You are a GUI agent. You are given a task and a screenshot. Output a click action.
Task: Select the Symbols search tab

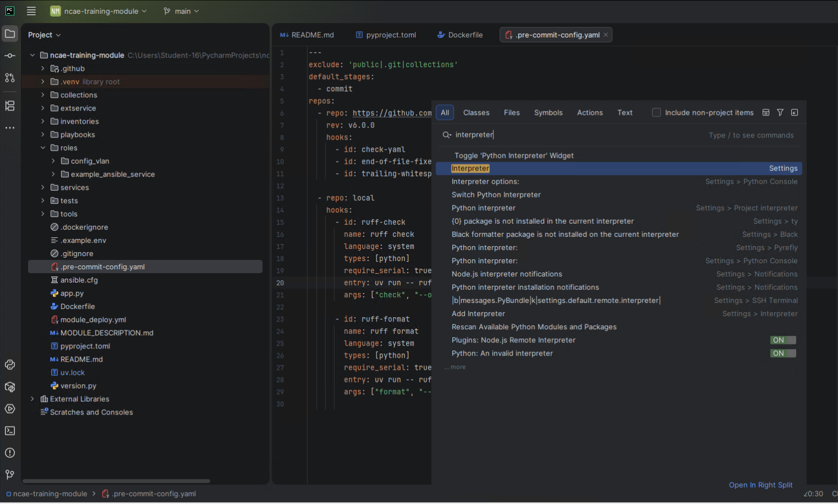tap(548, 113)
